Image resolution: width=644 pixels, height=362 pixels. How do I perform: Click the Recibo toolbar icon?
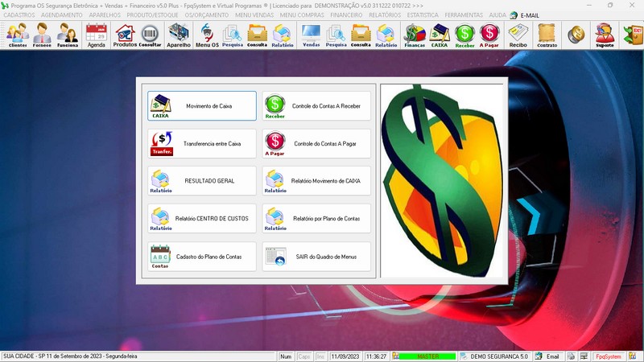518,35
